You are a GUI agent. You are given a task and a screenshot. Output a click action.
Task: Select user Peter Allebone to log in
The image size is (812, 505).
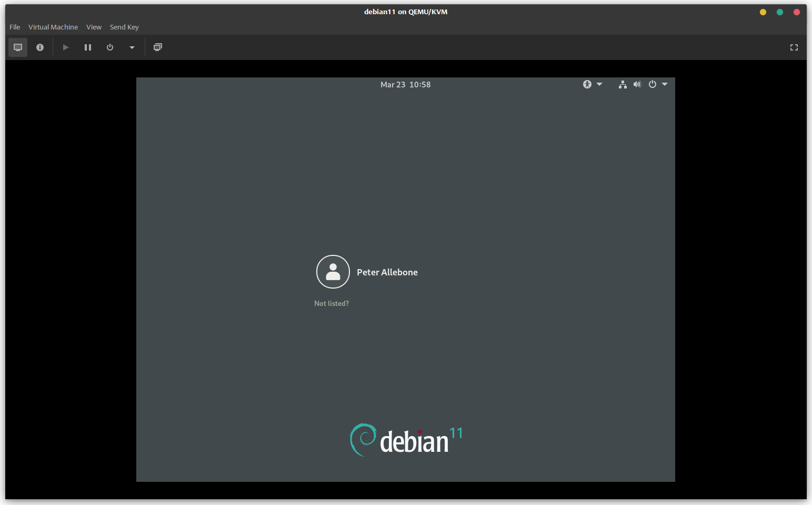387,272
